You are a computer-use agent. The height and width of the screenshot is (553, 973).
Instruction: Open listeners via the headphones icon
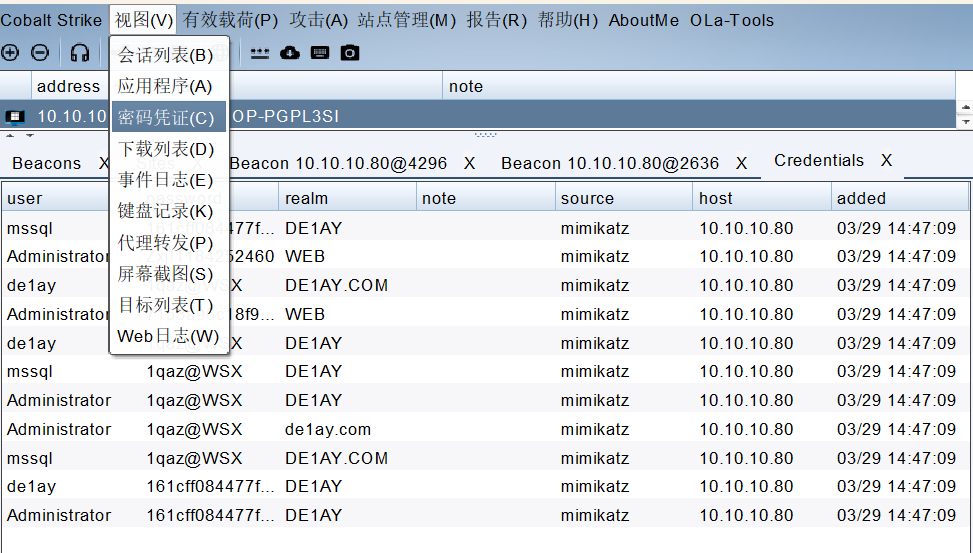click(79, 53)
